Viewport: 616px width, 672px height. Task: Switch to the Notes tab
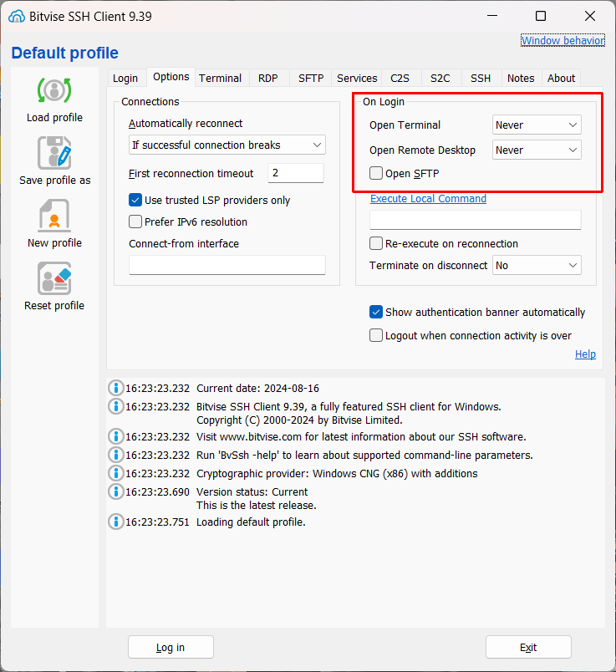[x=521, y=78]
